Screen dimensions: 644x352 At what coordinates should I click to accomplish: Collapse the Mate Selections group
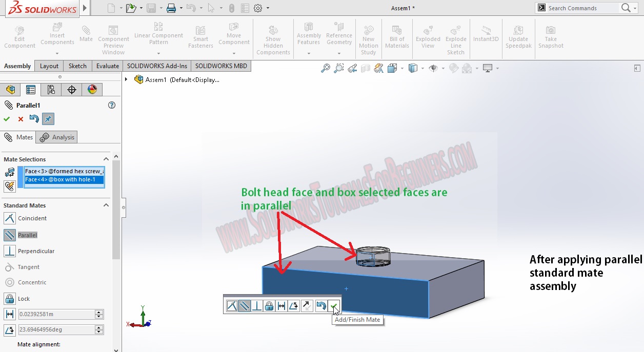(x=106, y=159)
